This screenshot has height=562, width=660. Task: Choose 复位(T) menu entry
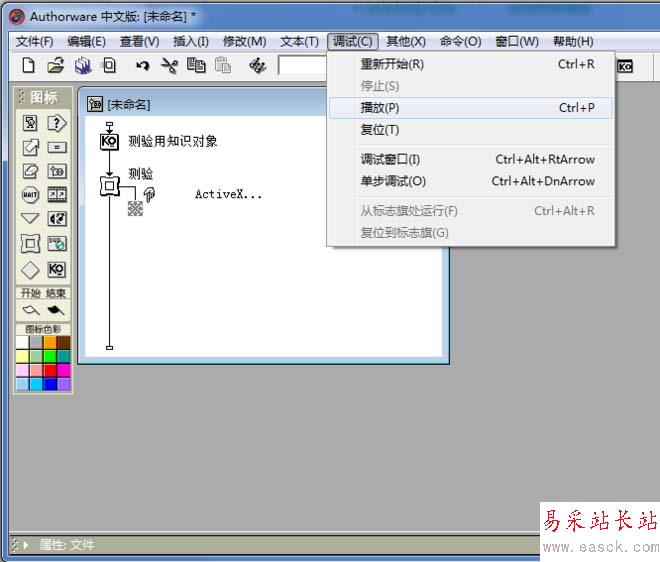click(470, 130)
